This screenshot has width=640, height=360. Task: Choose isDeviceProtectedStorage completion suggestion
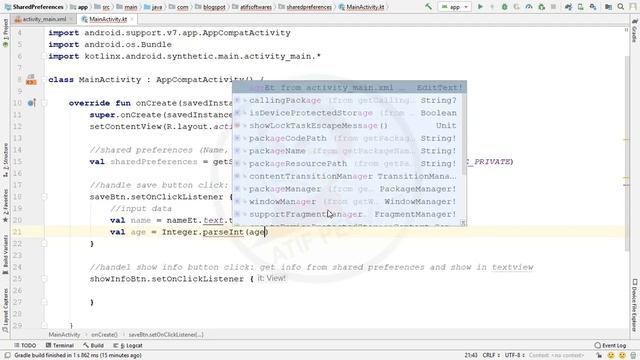348,113
